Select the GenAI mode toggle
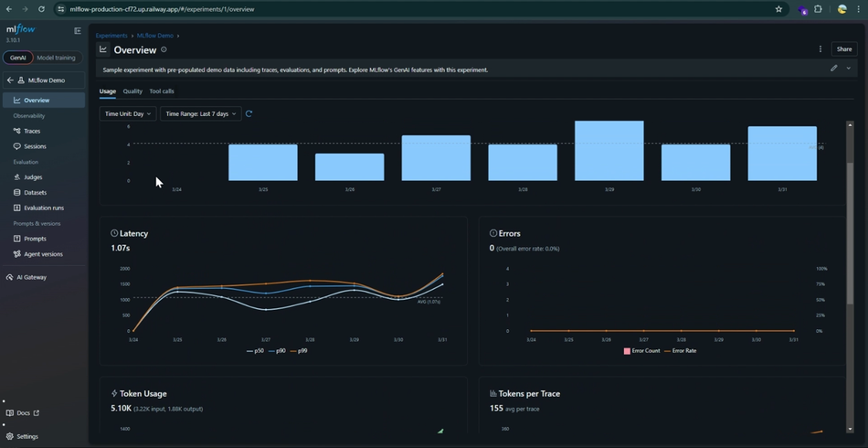Screen dimensions: 868x448 [17, 58]
